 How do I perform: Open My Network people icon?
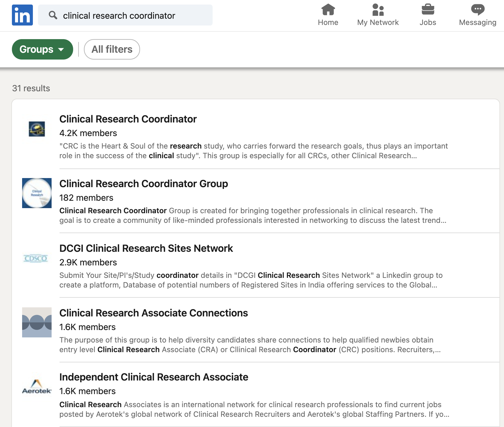tap(378, 9)
